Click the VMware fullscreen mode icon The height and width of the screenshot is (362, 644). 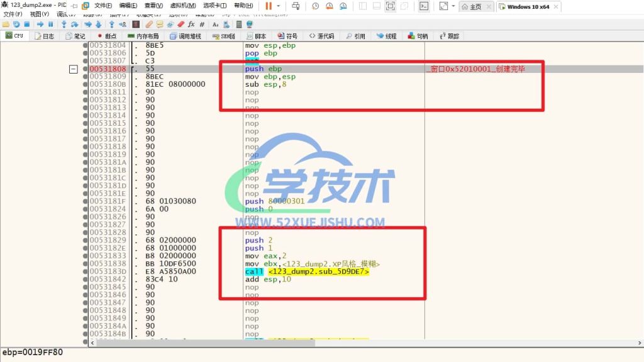(x=390, y=6)
